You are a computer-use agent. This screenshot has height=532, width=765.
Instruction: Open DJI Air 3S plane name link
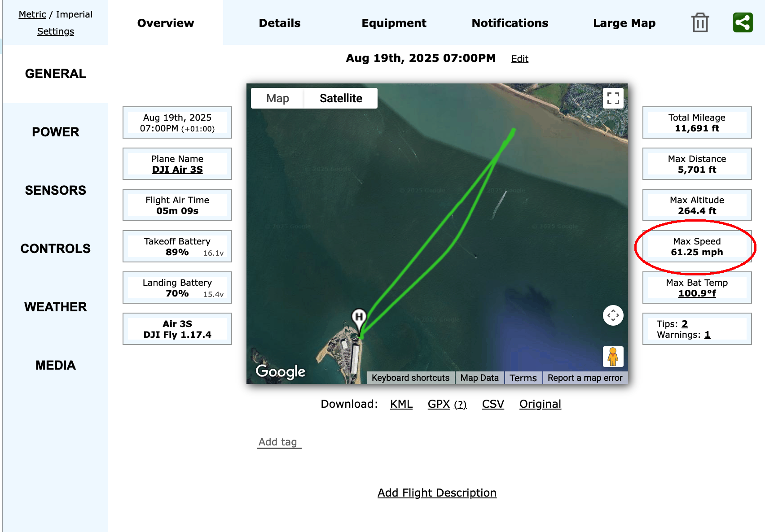point(177,170)
